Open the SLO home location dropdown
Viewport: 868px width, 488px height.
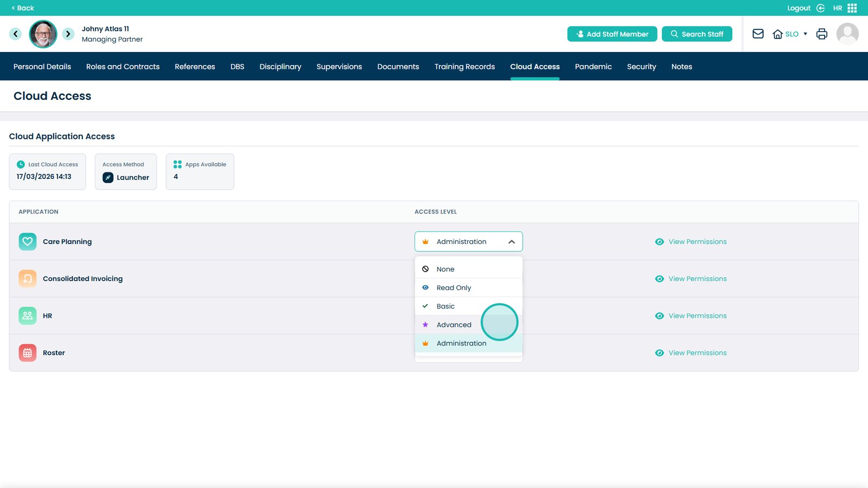[x=790, y=34]
